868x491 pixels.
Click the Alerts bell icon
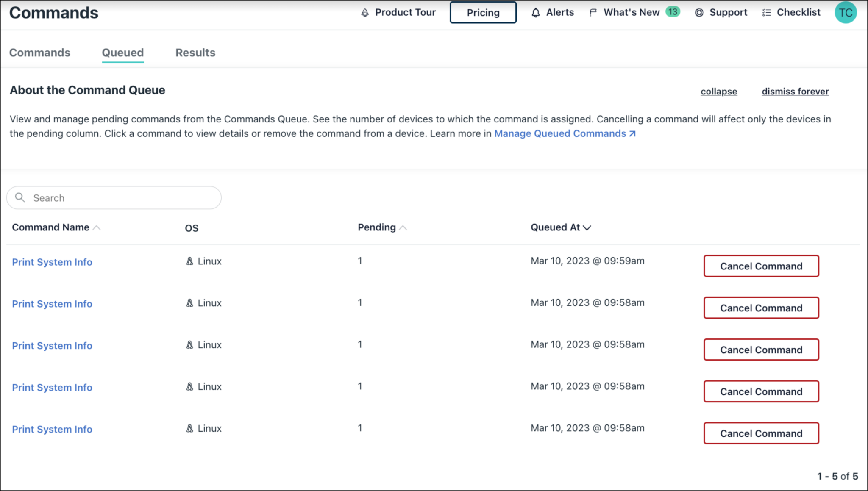tap(536, 13)
